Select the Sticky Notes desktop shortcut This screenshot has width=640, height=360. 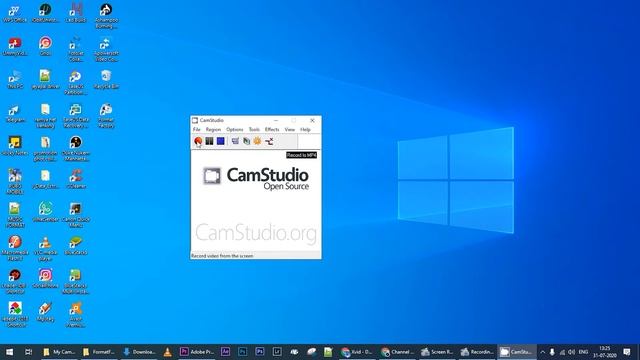15,146
